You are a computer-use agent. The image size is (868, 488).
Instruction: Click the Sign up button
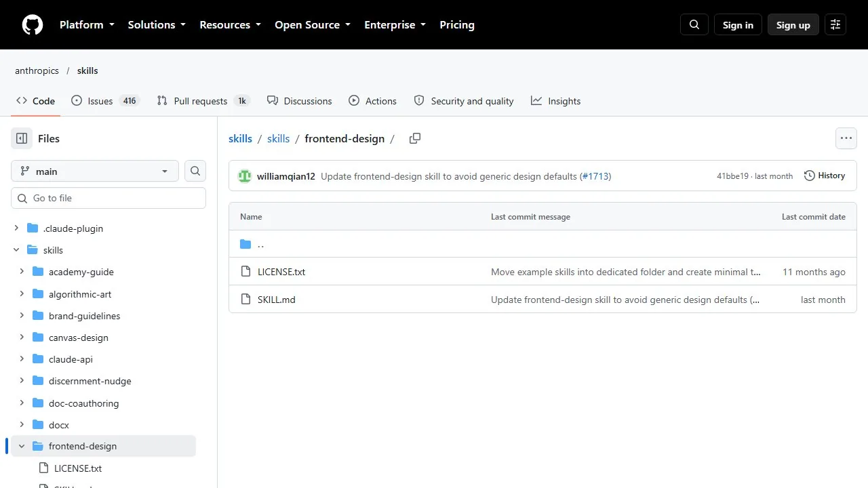[x=793, y=25]
